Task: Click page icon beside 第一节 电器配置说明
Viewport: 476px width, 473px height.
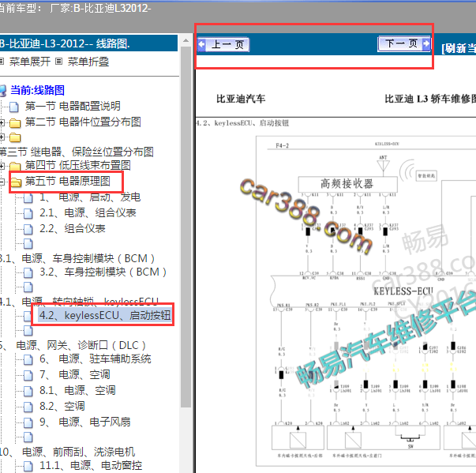Action: point(14,107)
